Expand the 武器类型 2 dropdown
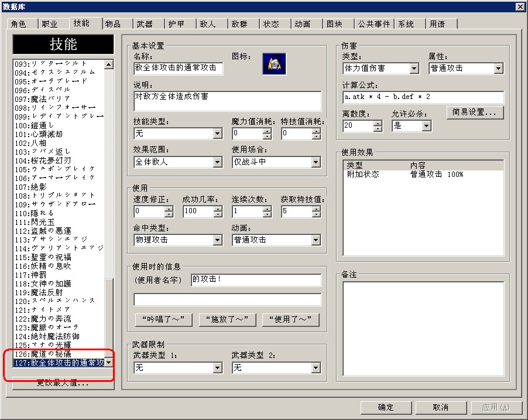 coord(316,368)
